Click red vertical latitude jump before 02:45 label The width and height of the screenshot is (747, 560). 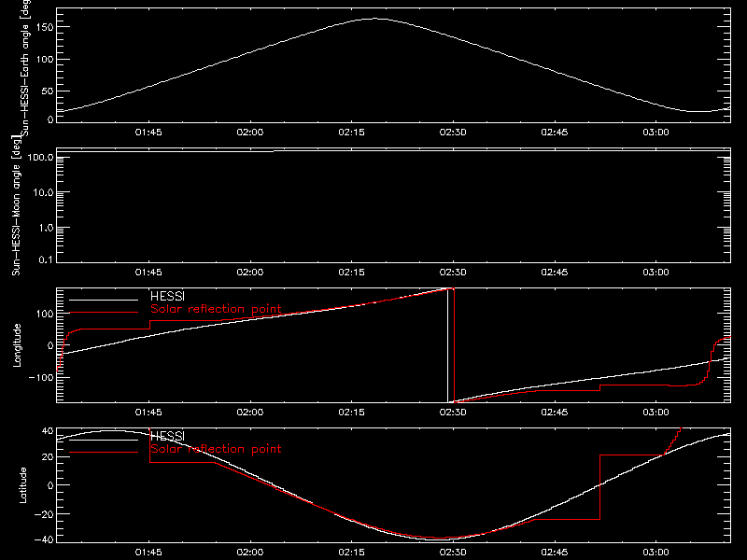599,487
